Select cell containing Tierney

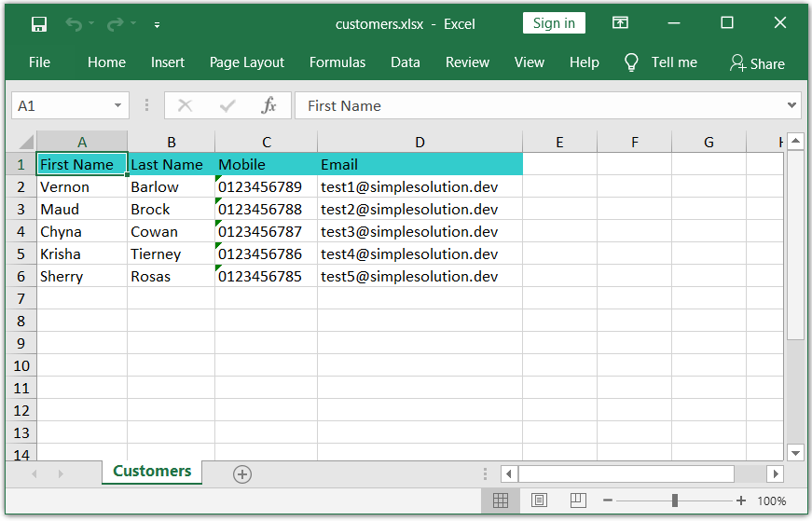click(171, 254)
